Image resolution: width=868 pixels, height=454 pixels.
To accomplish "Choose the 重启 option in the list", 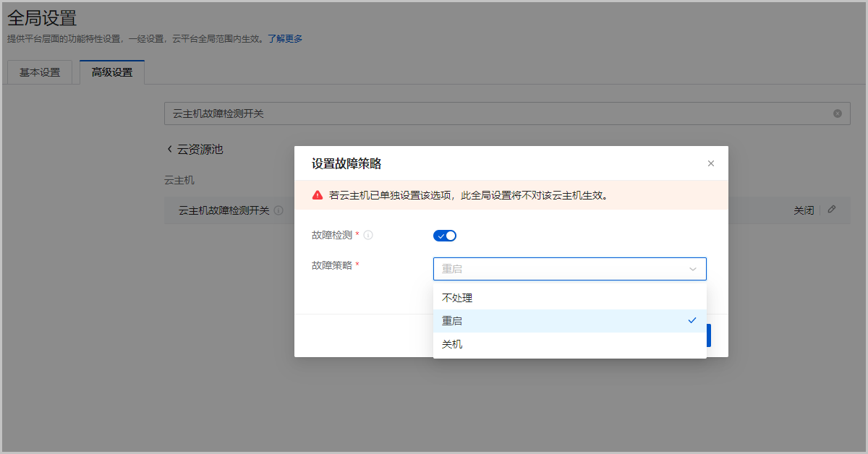I will (452, 321).
